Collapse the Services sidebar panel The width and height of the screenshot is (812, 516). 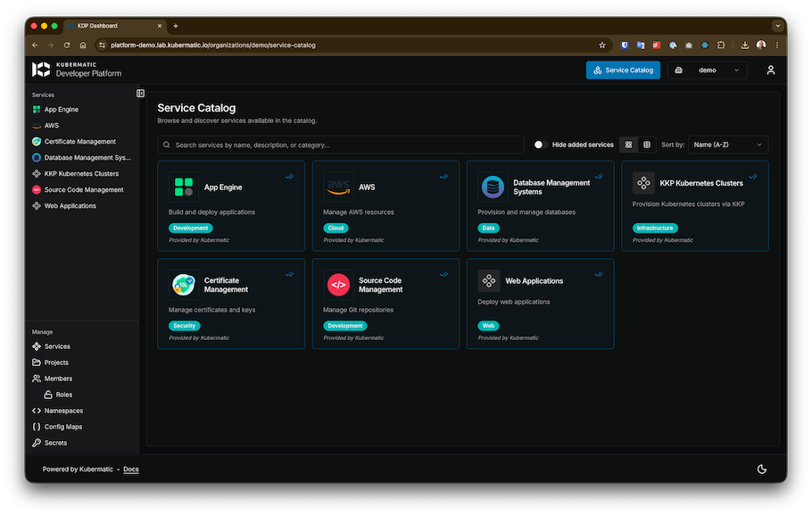click(x=139, y=93)
